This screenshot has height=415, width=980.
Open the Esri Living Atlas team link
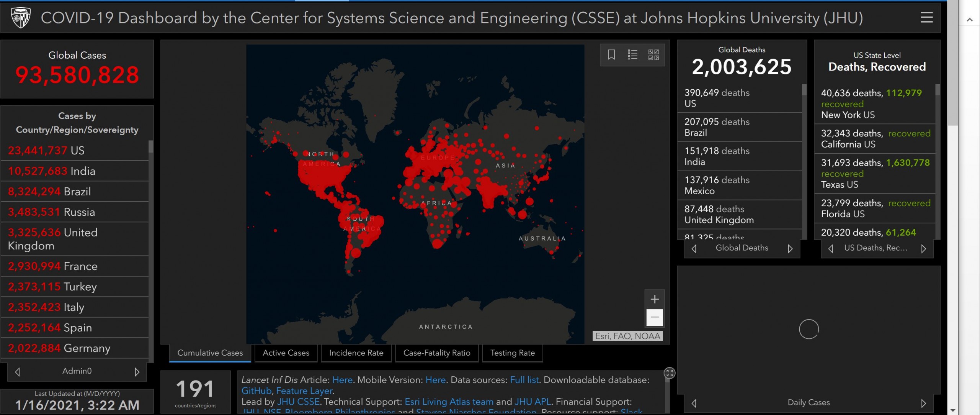449,402
